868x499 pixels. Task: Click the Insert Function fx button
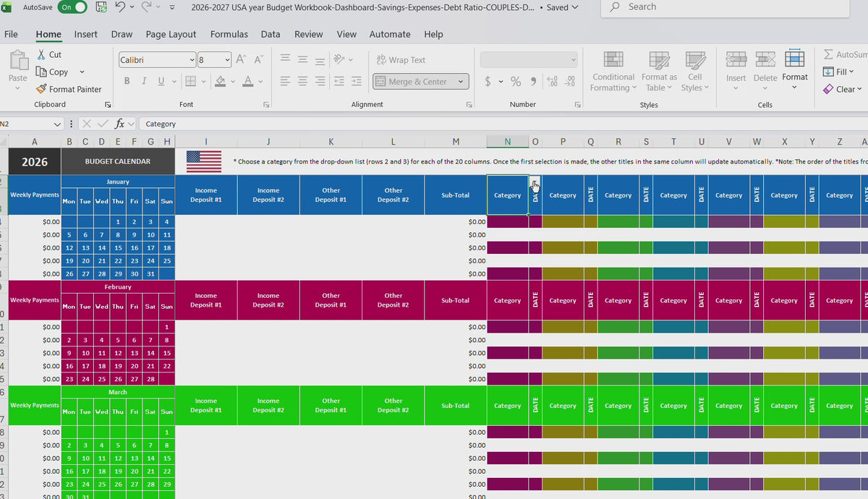pyautogui.click(x=120, y=124)
